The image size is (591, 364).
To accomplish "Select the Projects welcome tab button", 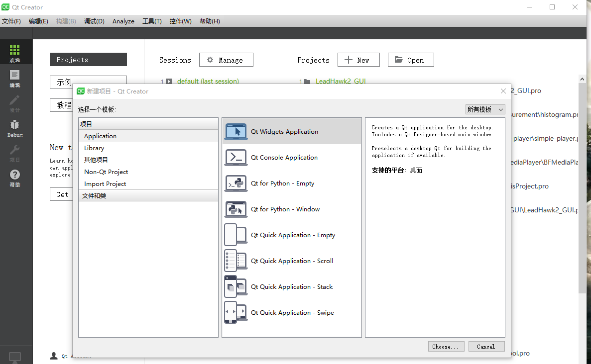I will click(88, 60).
